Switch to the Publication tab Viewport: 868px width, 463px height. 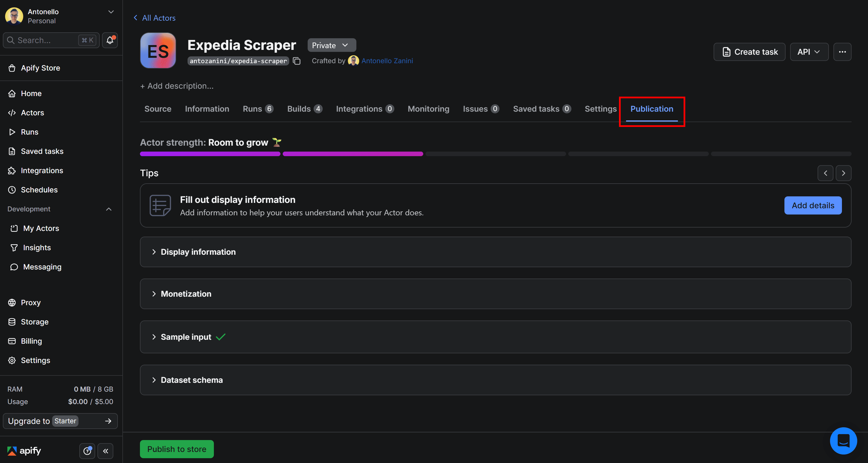[x=651, y=109]
